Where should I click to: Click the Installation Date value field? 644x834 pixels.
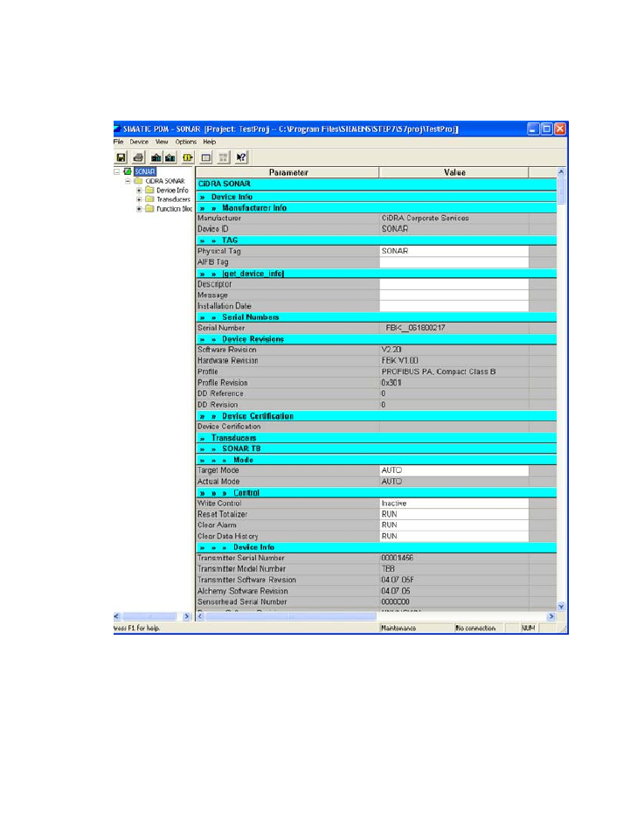coord(454,306)
